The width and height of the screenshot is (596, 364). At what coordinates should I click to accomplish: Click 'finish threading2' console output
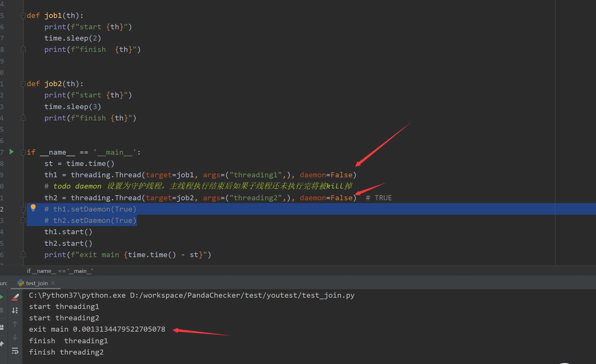tap(66, 352)
